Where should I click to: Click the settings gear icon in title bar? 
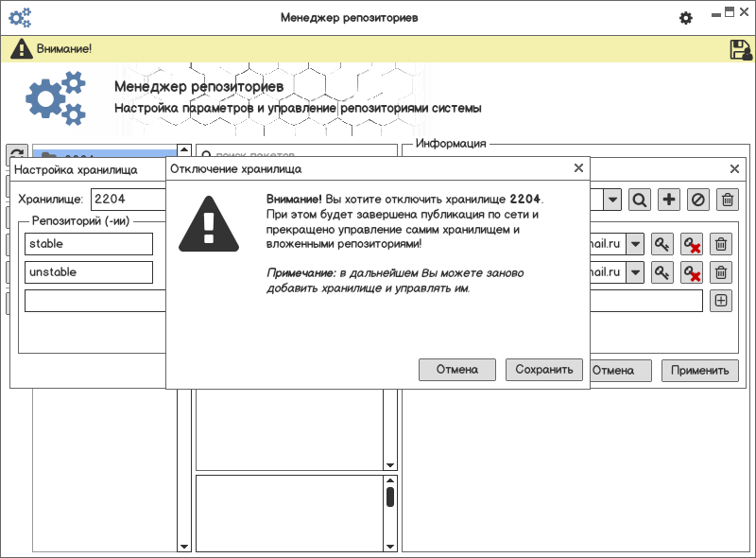pyautogui.click(x=686, y=18)
